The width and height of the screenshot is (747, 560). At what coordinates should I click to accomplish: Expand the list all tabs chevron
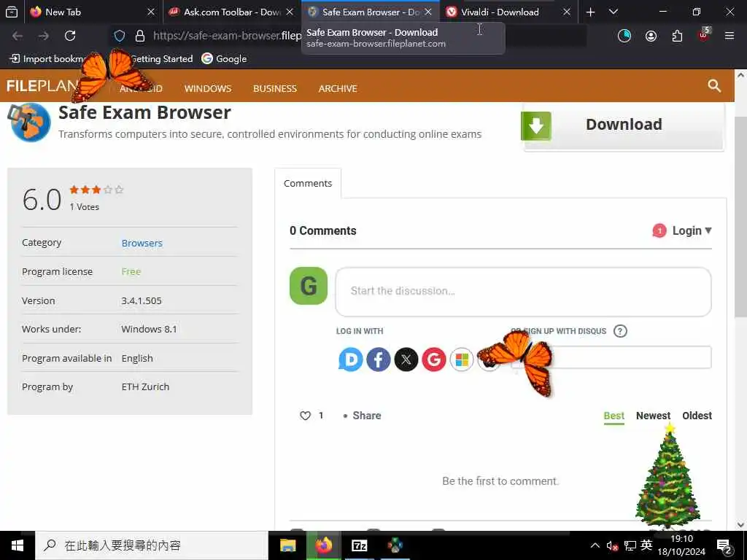614,12
